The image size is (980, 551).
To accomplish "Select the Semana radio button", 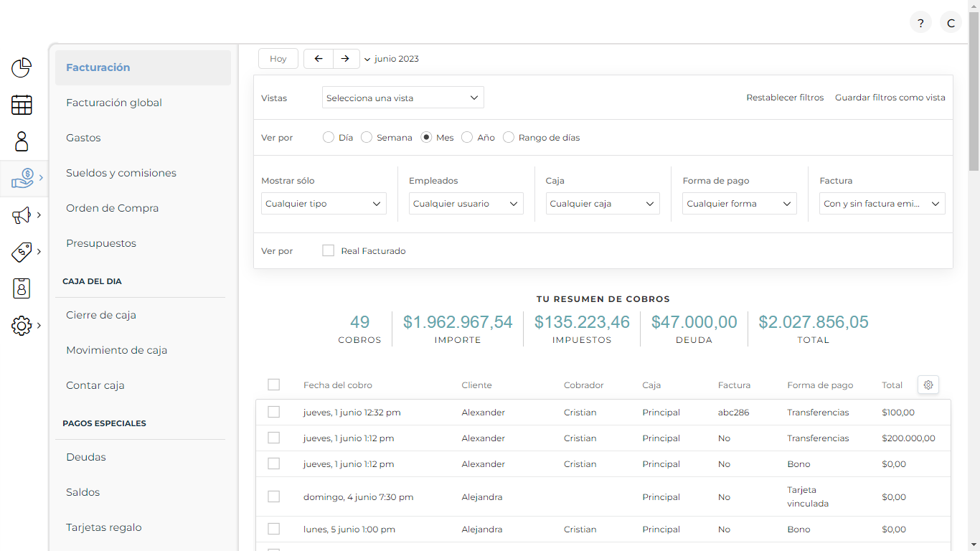I will (366, 137).
